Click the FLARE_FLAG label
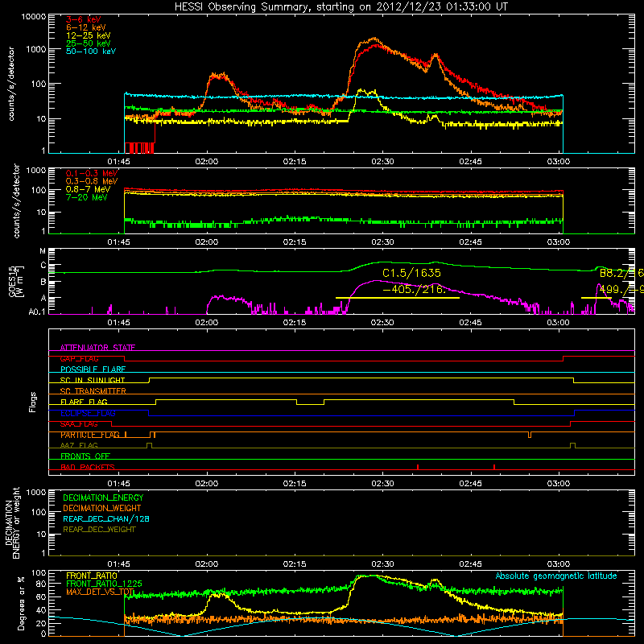This screenshot has height=644, width=644. pyautogui.click(x=84, y=402)
